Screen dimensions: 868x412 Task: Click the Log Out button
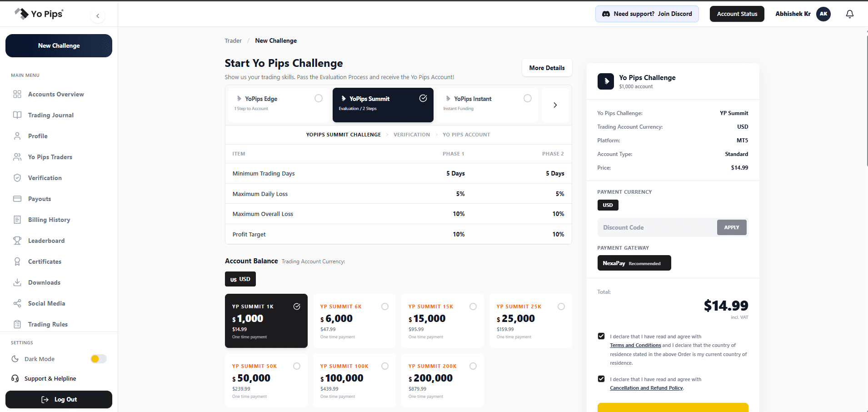tap(59, 399)
